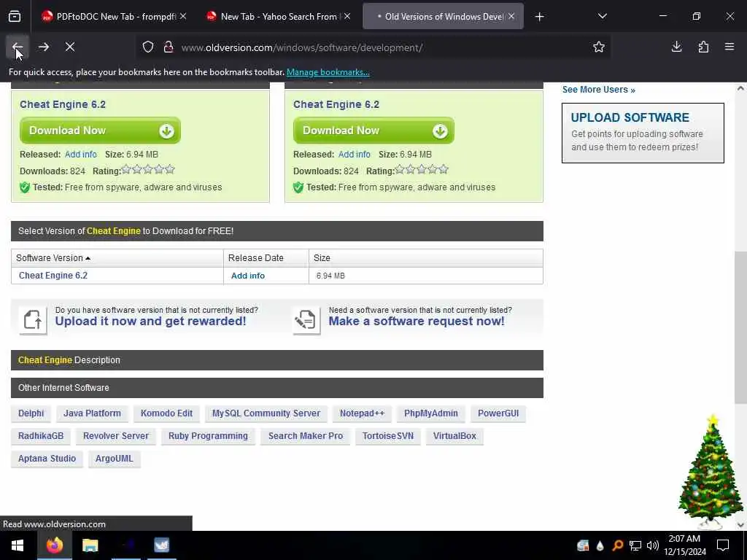Switch to Yahoo Search New Tab

tap(279, 17)
